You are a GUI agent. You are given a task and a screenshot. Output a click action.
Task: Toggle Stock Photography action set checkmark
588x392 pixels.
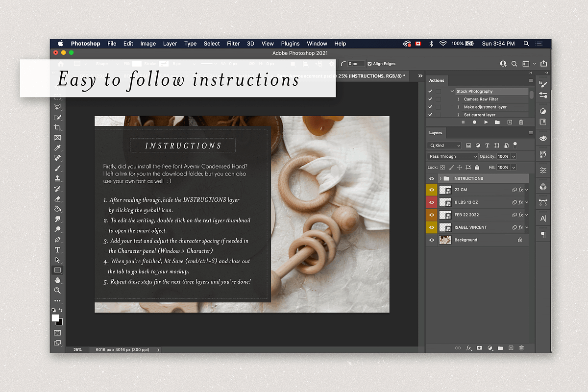coord(430,91)
